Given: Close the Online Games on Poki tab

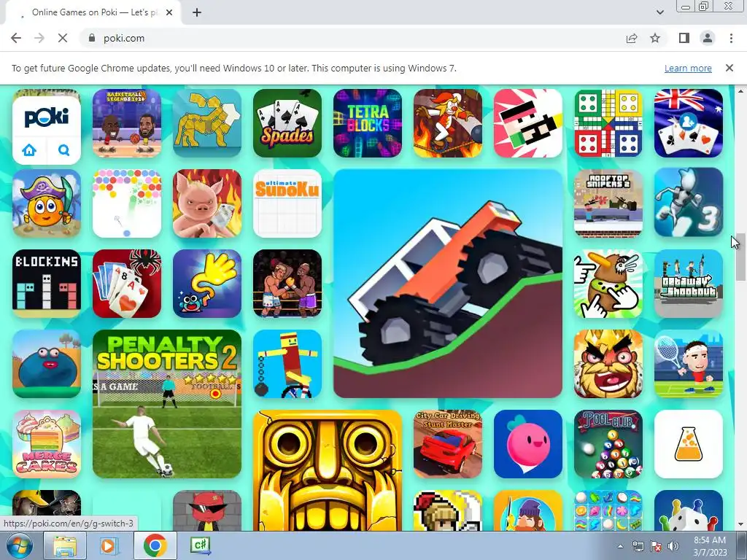Looking at the screenshot, I should coord(169,12).
